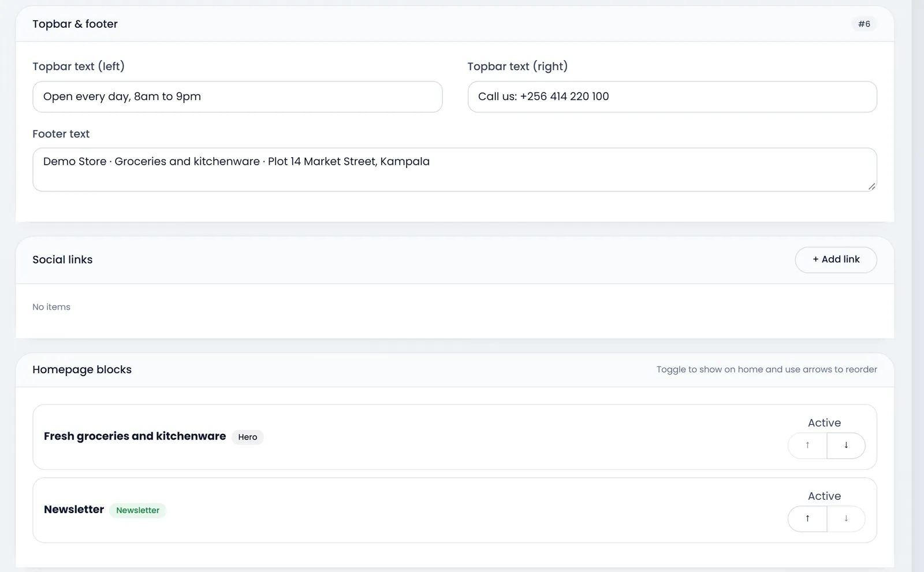Edit the Topbar text (left) field

click(237, 96)
